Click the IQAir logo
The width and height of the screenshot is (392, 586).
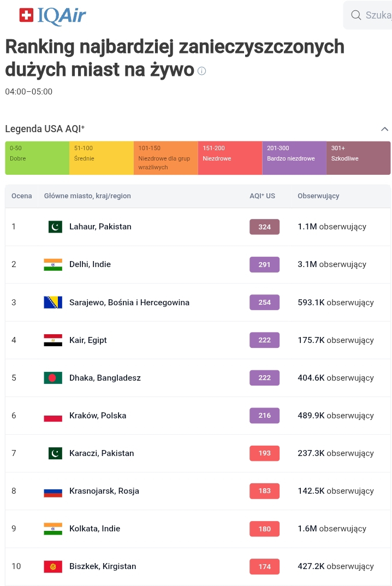pos(52,15)
